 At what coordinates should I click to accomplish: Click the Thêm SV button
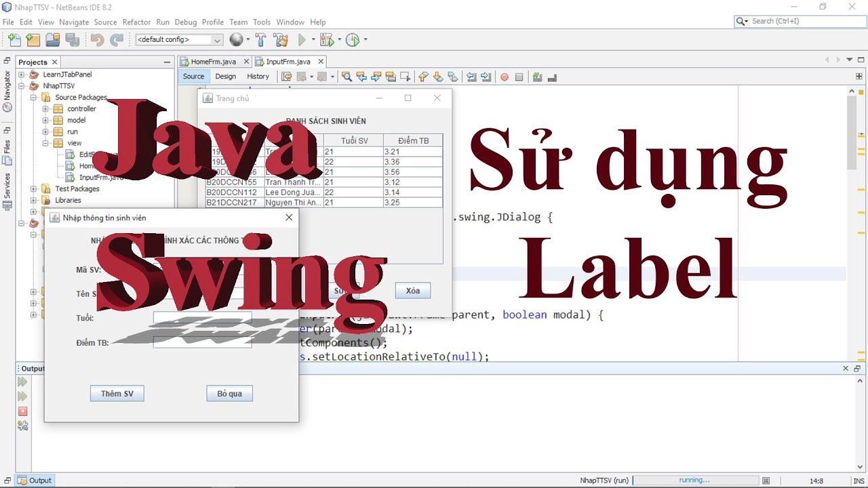pyautogui.click(x=117, y=394)
